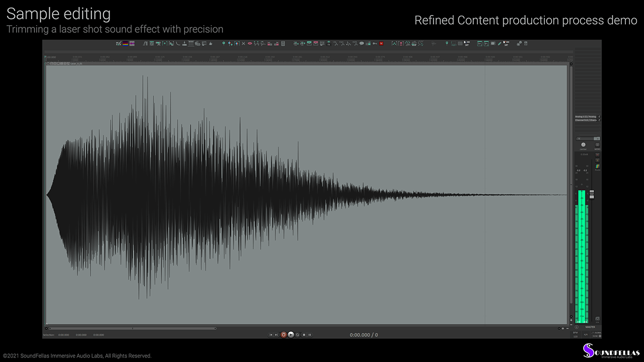Click the master pan center knob
The width and height of the screenshot is (644, 362).
[x=583, y=145]
